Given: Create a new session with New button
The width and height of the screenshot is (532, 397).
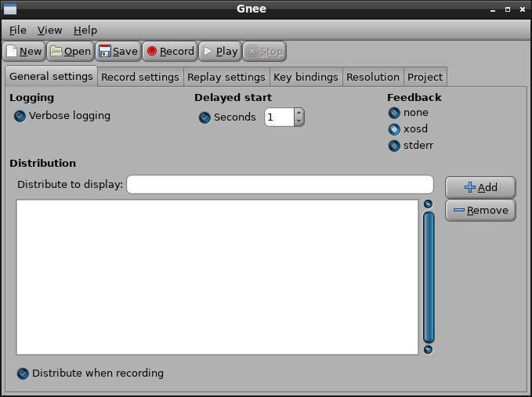Looking at the screenshot, I should (x=24, y=52).
